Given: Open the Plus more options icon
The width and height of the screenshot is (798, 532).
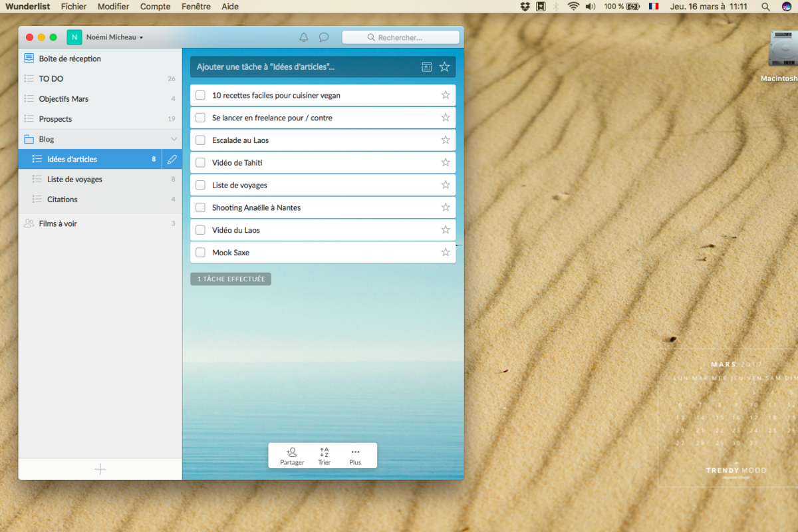Looking at the screenshot, I should 355,452.
